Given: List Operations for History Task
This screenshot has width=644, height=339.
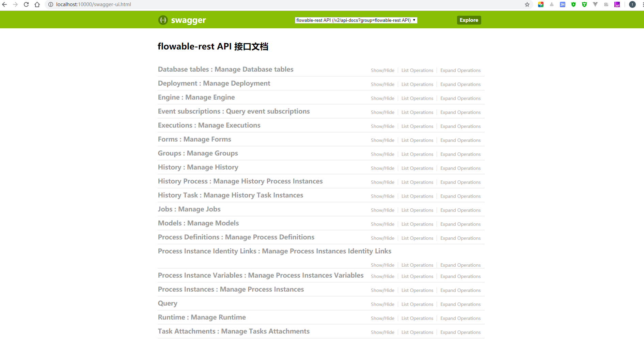Looking at the screenshot, I should point(417,196).
